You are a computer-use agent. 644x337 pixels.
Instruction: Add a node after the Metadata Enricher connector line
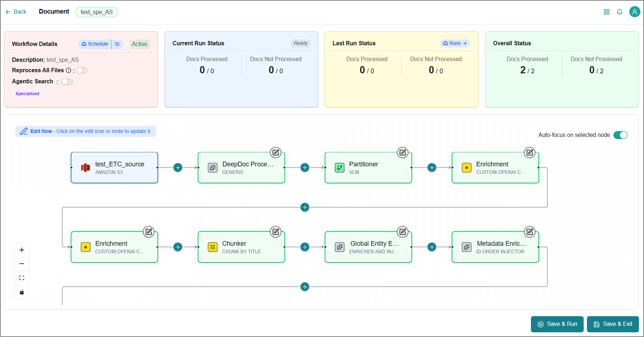pos(305,287)
